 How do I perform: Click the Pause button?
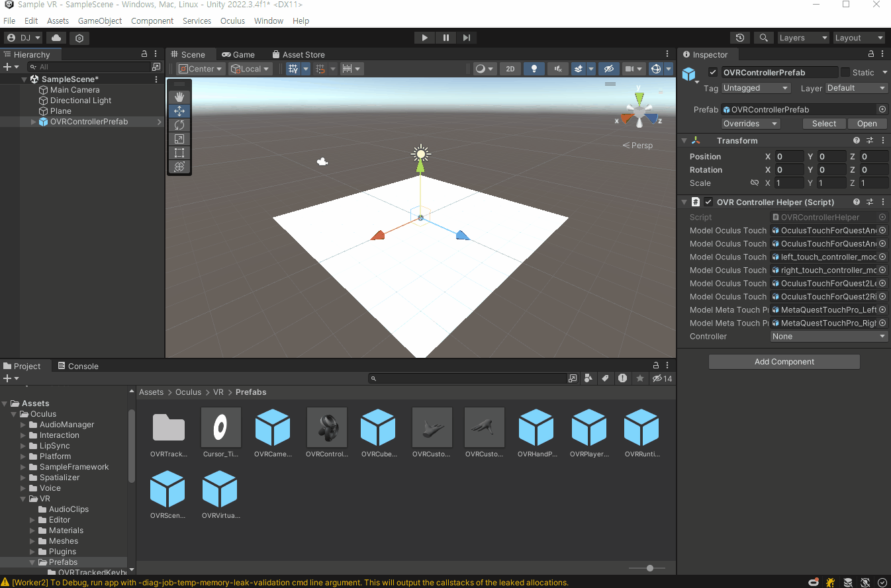coord(445,38)
